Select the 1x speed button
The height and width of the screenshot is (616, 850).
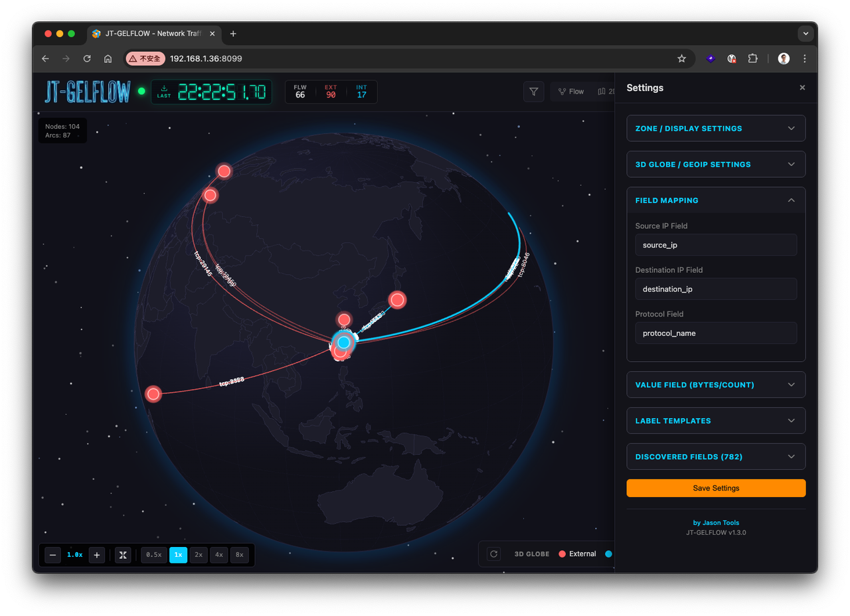178,555
